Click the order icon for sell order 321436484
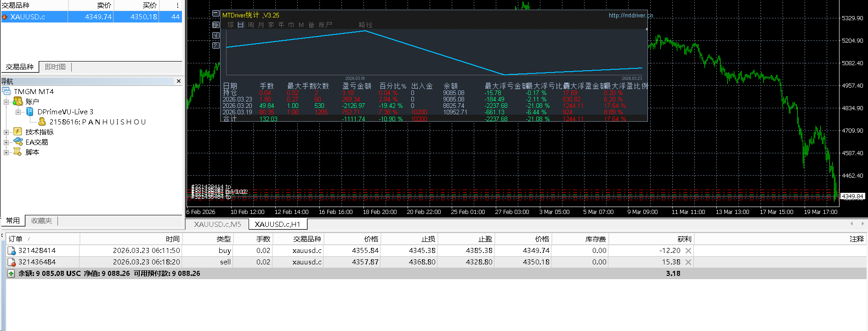This screenshot has width=868, height=331. click(x=12, y=262)
